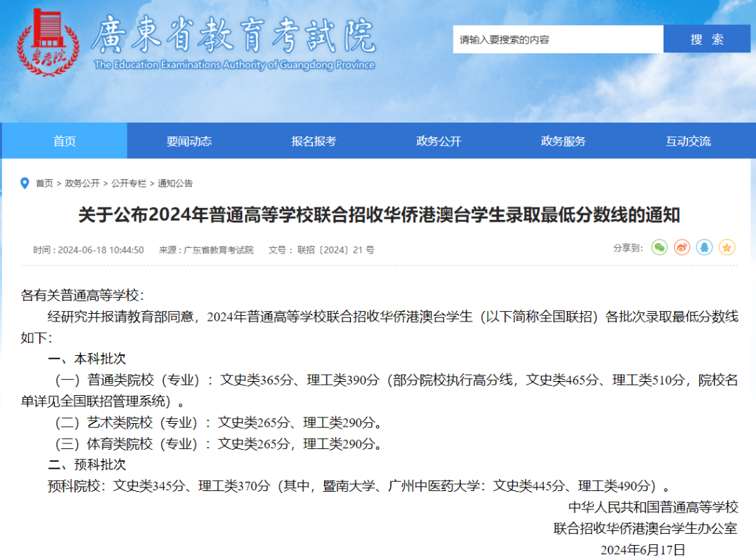
Task: Share to QQ Zone via yellow star icon
Action: 727,247
